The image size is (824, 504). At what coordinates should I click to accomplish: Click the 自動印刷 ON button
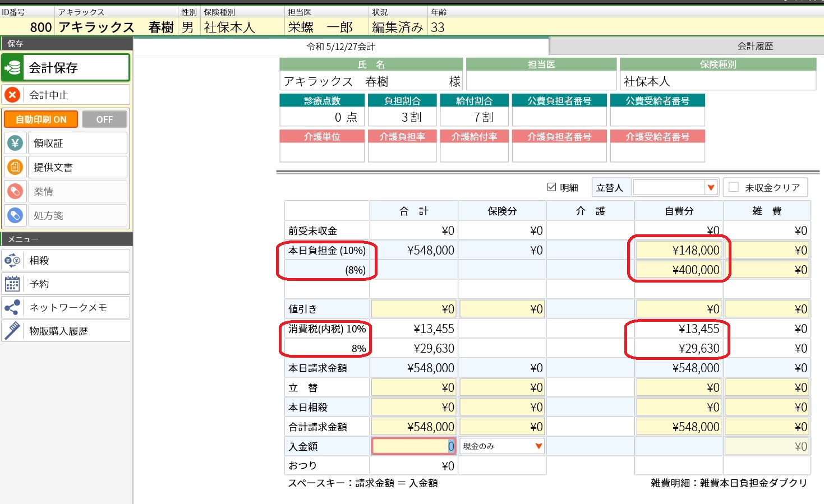(41, 119)
